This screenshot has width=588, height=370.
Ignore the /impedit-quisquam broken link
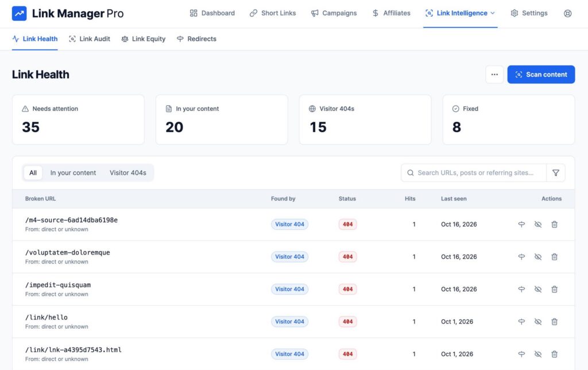click(x=537, y=290)
